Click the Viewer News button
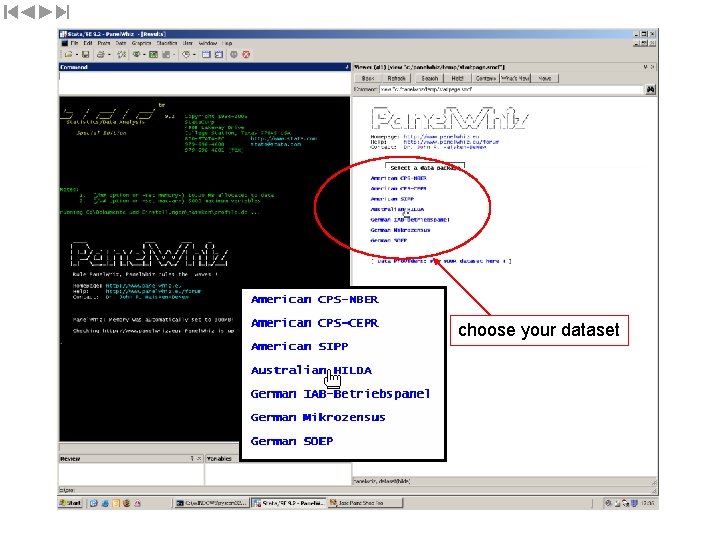The width and height of the screenshot is (720, 540). (545, 79)
